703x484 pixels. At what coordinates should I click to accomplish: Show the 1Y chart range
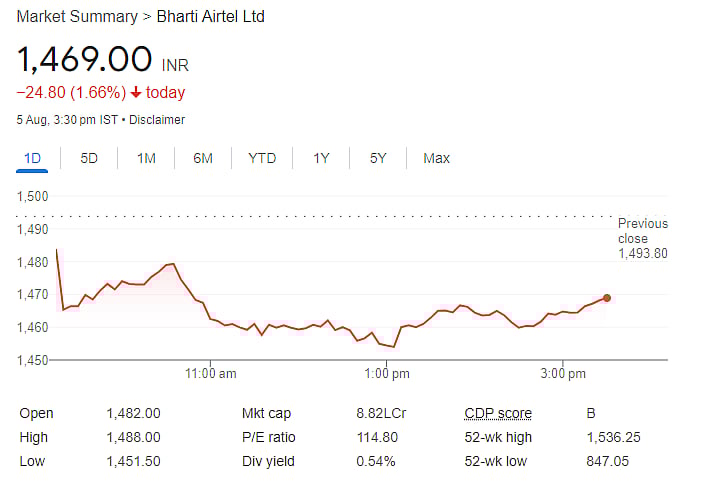click(321, 158)
